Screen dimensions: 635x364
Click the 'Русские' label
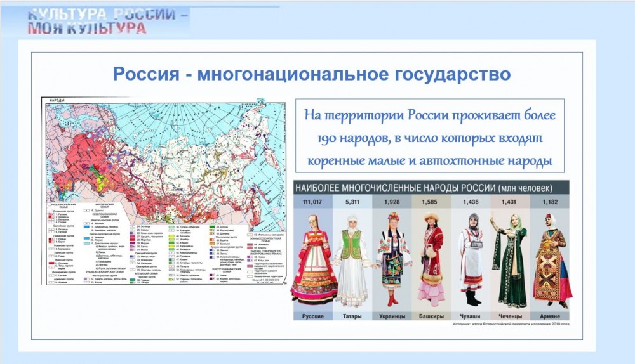pyautogui.click(x=312, y=315)
